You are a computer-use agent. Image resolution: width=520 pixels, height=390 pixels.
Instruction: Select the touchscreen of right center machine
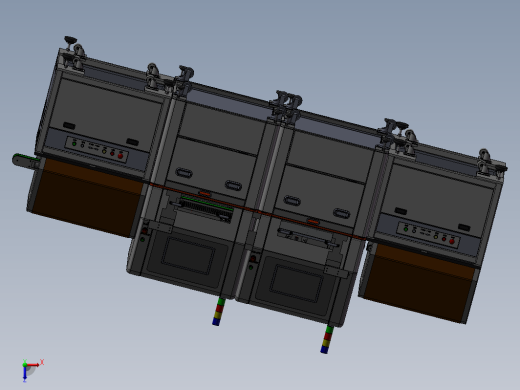click(296, 284)
